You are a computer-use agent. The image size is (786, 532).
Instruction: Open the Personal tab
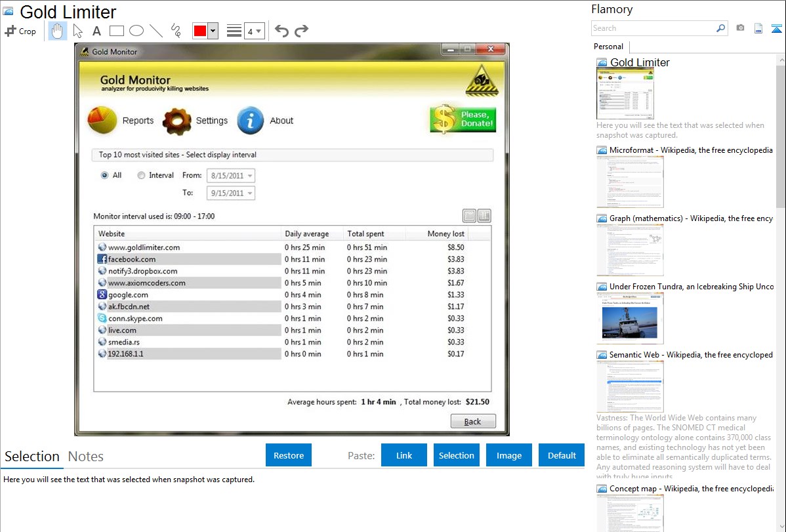pos(608,47)
